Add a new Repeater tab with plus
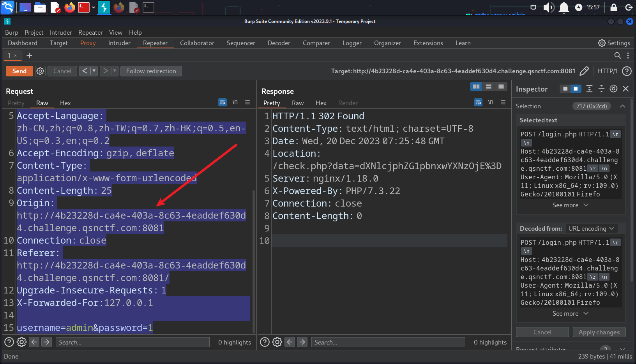Viewport: 636px width, 364px height. (x=29, y=56)
